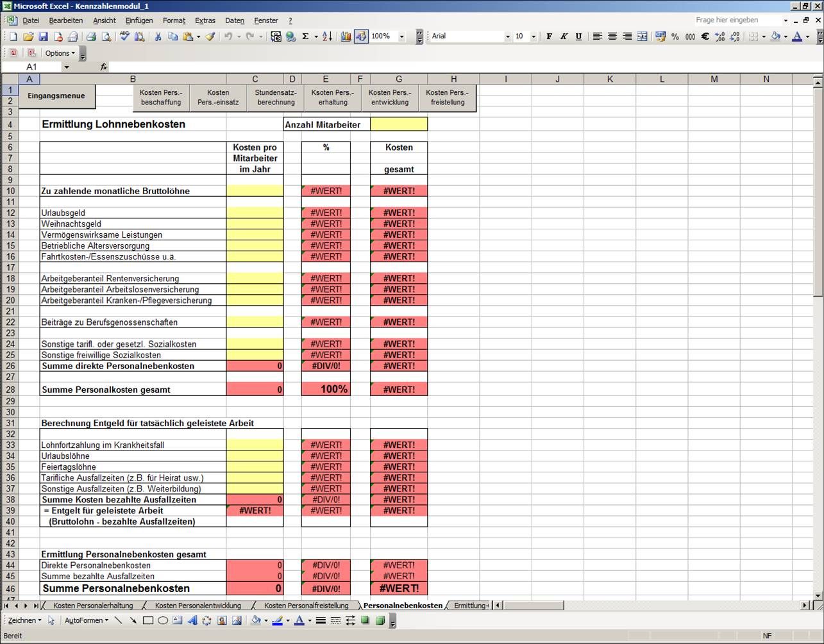The height and width of the screenshot is (644, 824).
Task: Draw an ellipse shape
Action: 163,620
